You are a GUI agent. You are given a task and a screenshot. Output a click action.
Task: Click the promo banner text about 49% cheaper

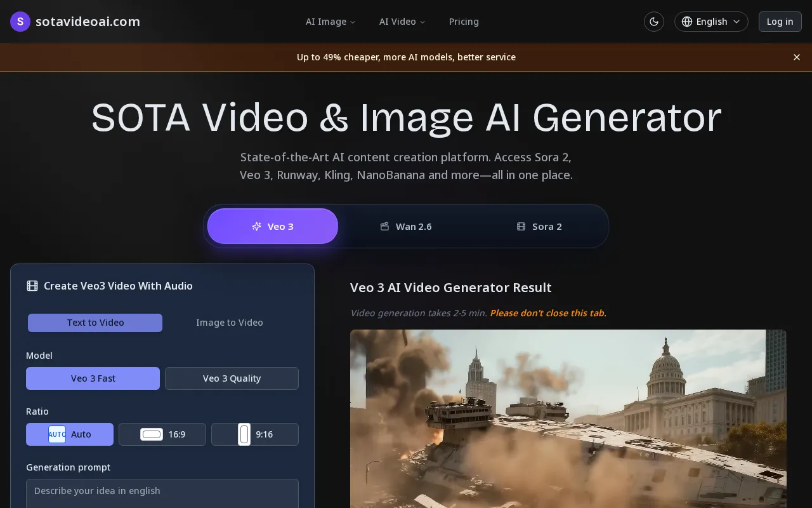406,57
